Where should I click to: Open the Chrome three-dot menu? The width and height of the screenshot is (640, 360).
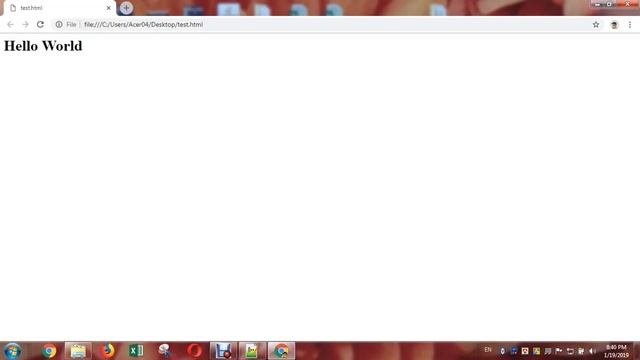[x=630, y=24]
